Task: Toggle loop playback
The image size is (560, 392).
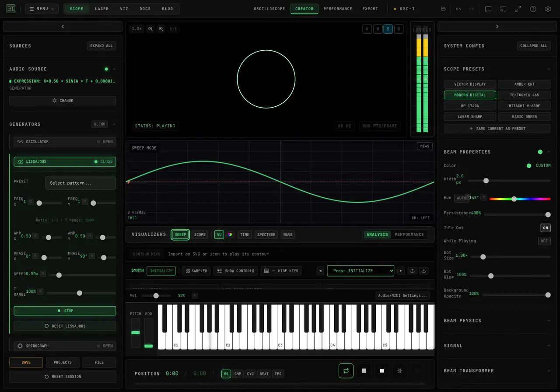Action: click(x=346, y=371)
